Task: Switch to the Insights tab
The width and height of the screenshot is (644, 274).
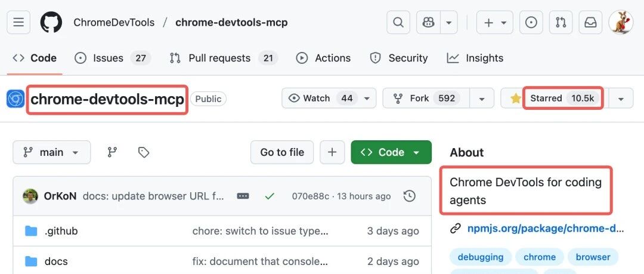Action: click(x=475, y=58)
